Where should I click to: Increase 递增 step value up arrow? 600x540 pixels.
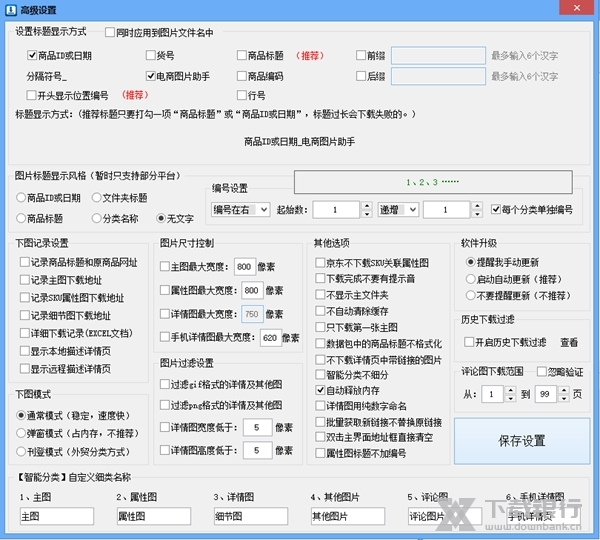pyautogui.click(x=477, y=206)
